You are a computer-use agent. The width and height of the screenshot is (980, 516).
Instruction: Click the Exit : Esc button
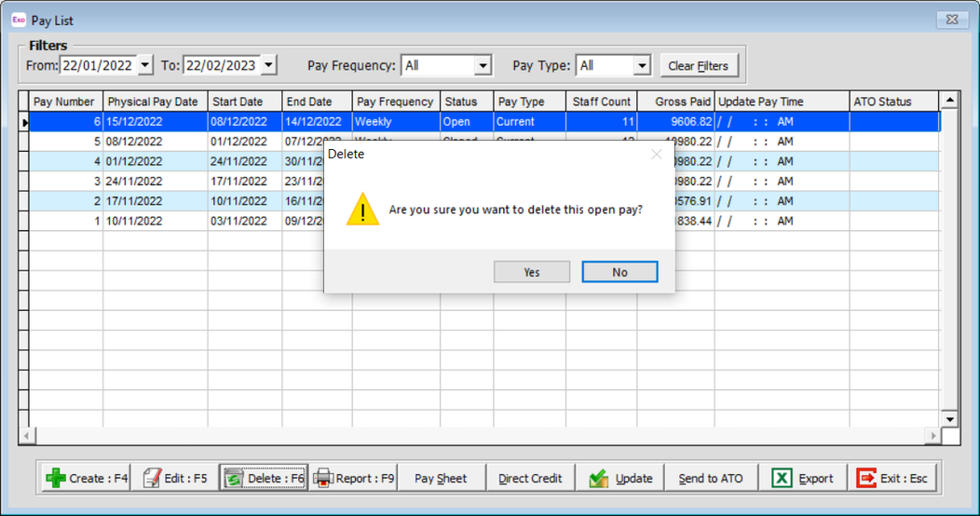pyautogui.click(x=892, y=478)
